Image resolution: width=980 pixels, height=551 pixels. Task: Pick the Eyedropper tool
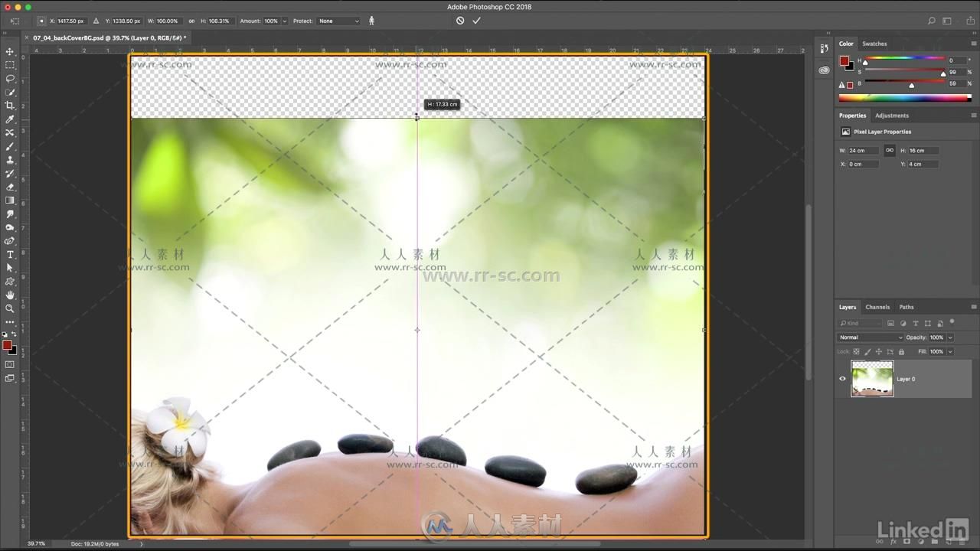coord(10,119)
